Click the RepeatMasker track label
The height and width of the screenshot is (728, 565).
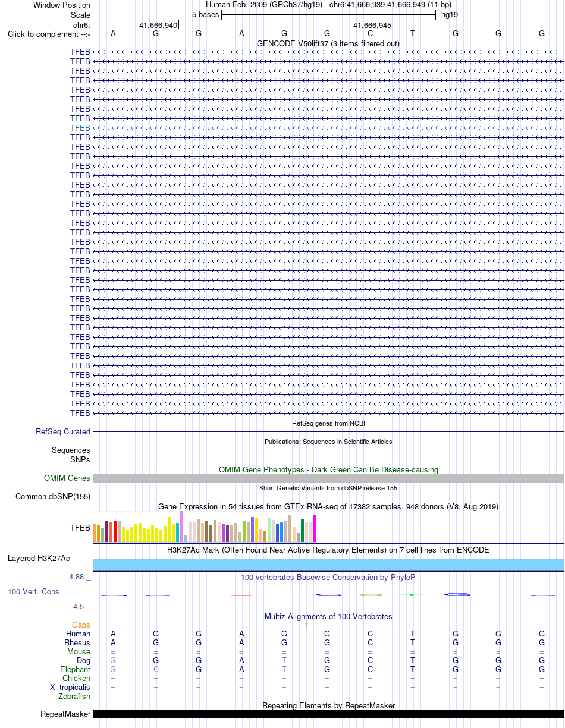tap(65, 714)
